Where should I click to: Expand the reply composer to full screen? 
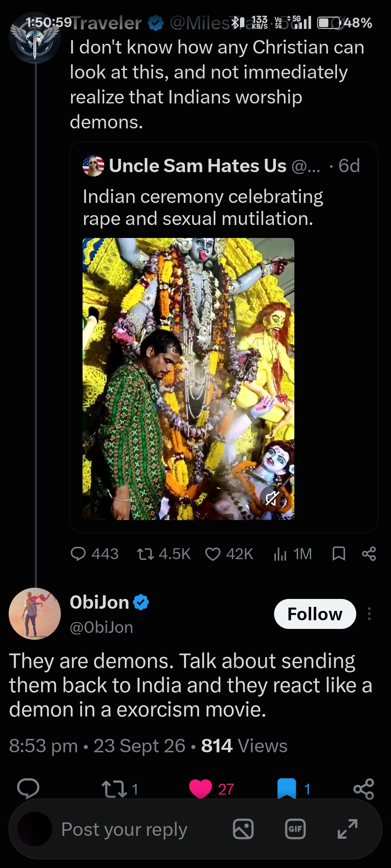[348, 829]
